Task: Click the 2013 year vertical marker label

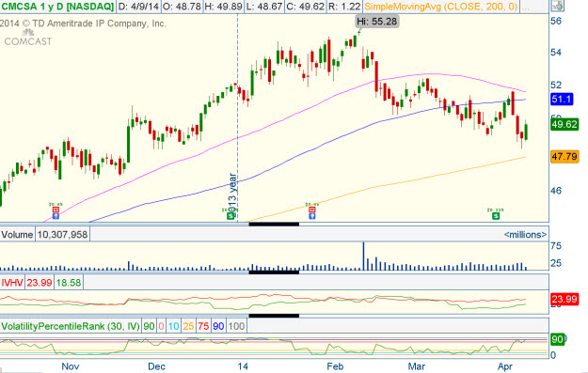Action: click(x=233, y=195)
